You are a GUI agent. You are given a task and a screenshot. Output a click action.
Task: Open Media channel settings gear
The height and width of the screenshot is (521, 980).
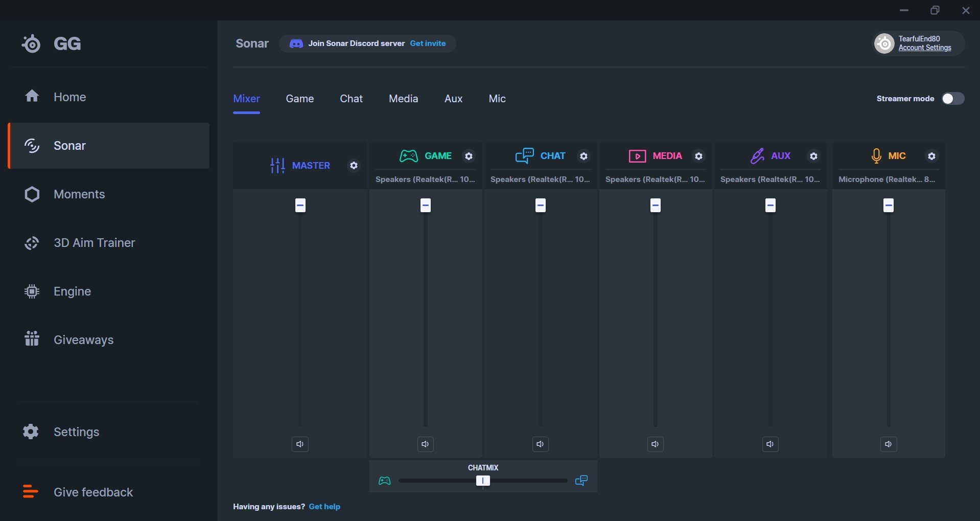tap(698, 156)
